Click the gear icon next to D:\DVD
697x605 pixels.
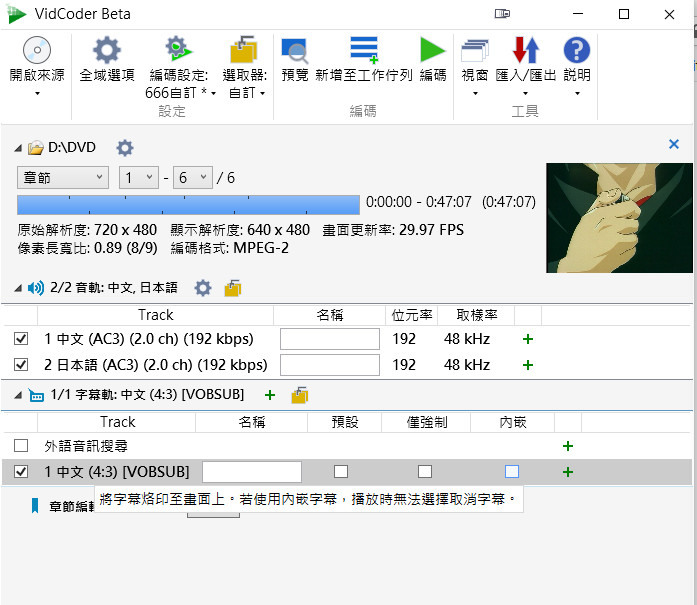pyautogui.click(x=125, y=148)
